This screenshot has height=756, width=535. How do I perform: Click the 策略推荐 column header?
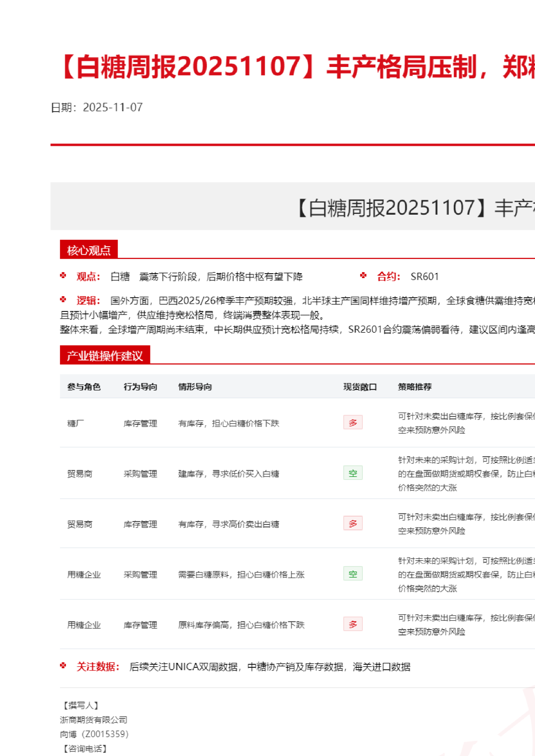point(415,387)
